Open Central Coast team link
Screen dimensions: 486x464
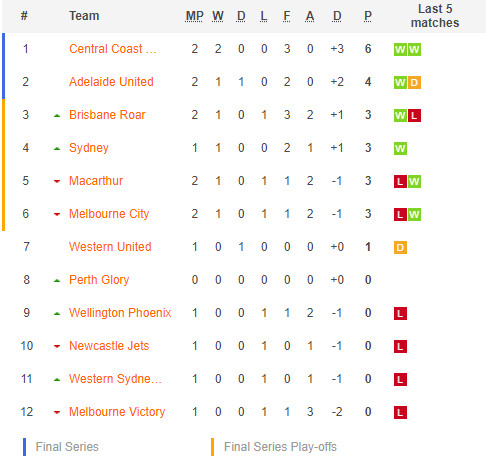[x=113, y=49]
